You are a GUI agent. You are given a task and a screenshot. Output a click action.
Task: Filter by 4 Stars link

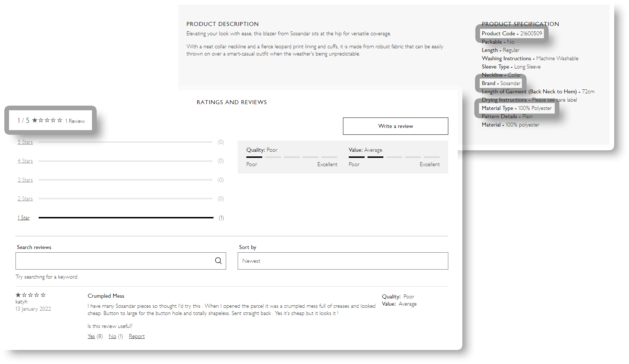[x=25, y=161]
